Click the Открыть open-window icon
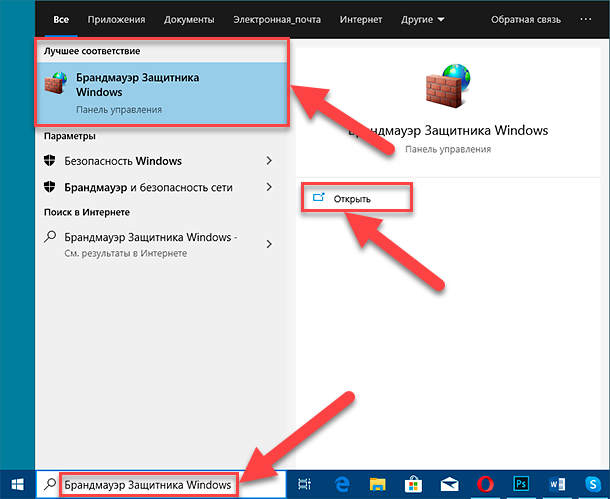Image resolution: width=610 pixels, height=499 pixels. pos(319,198)
